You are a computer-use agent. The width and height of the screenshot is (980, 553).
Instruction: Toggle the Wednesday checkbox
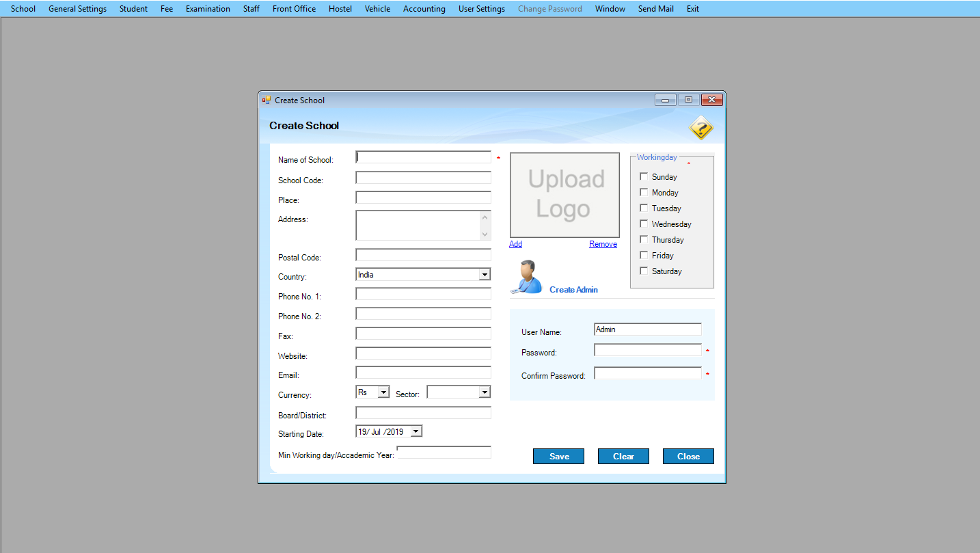(644, 224)
